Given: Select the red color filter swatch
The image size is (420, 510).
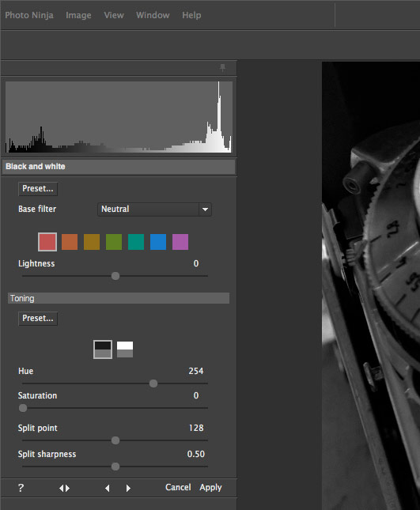Looking at the screenshot, I should [x=47, y=242].
